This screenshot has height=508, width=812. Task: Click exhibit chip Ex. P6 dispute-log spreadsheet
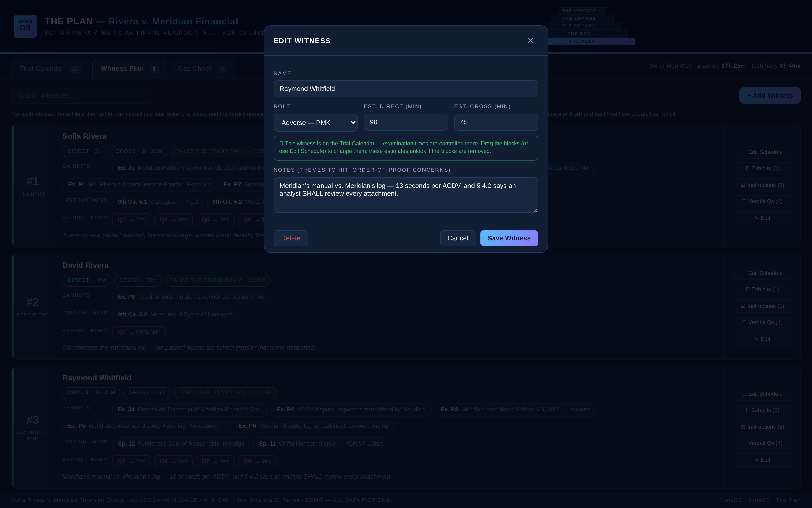(x=313, y=426)
